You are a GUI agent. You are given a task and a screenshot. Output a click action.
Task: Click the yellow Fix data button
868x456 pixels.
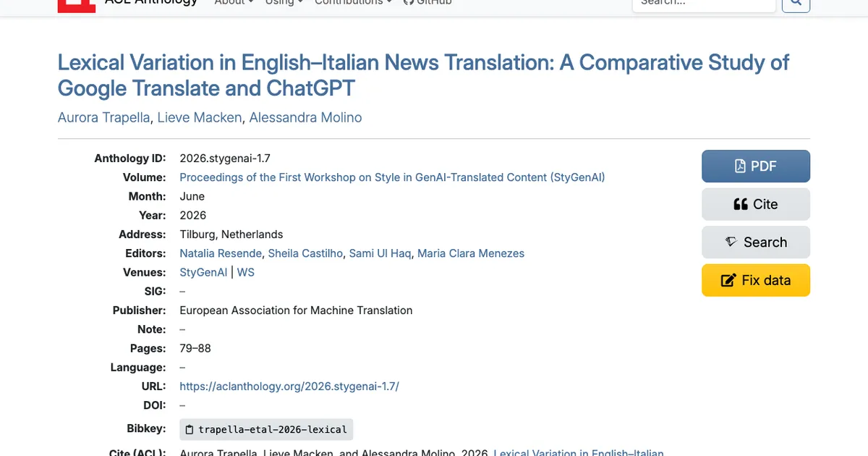coord(756,280)
